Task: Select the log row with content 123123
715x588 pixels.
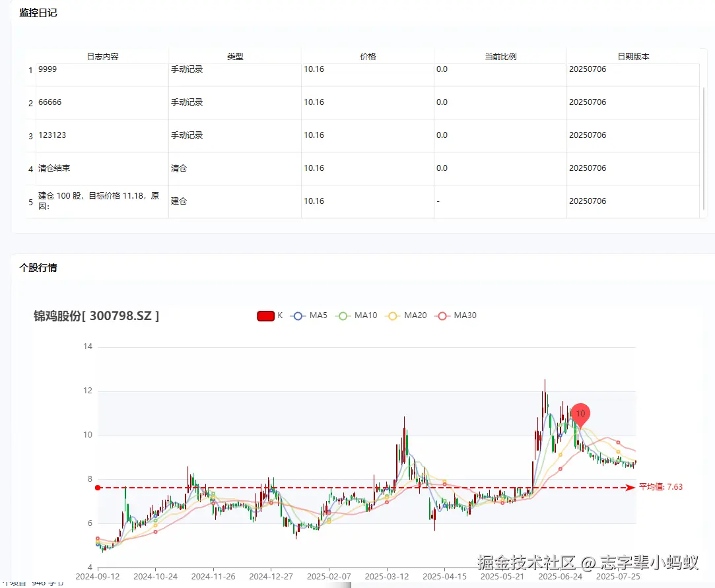Action: [x=362, y=135]
